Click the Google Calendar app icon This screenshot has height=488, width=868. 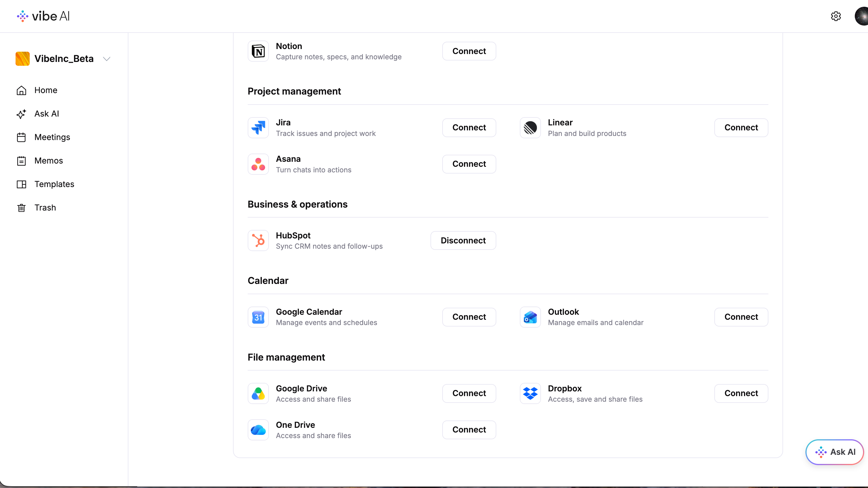pos(258,317)
